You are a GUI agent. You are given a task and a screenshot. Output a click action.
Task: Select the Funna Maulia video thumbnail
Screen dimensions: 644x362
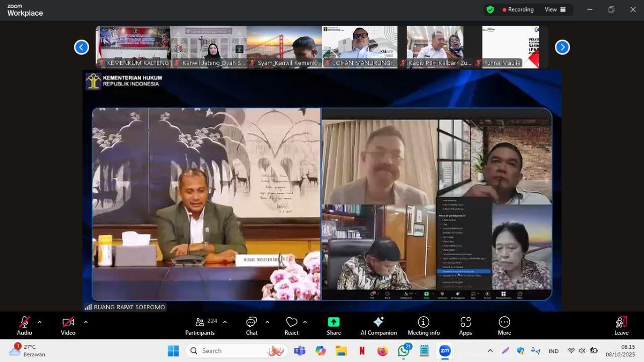pos(510,47)
